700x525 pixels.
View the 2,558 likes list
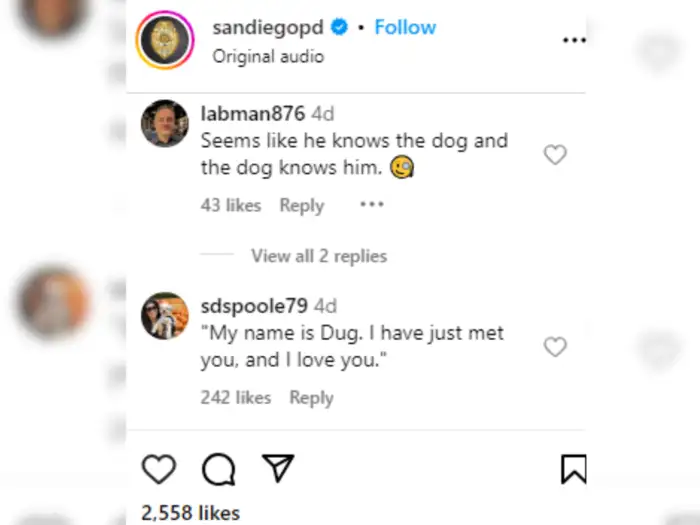click(191, 513)
